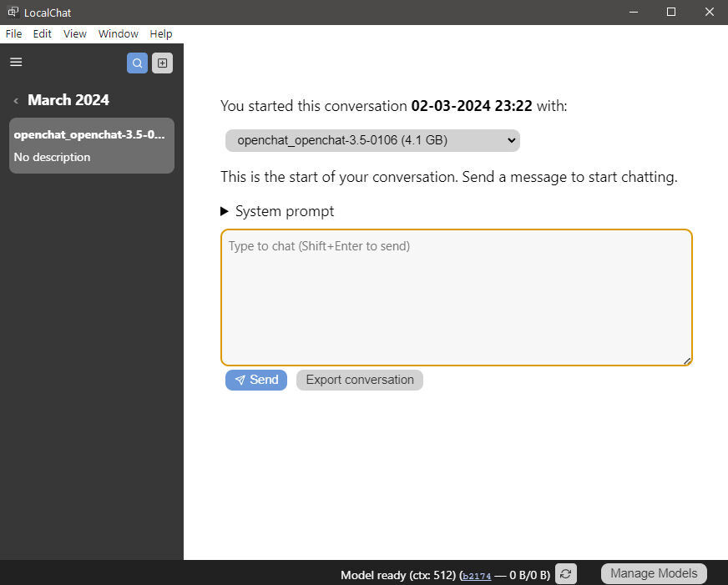Image resolution: width=728 pixels, height=585 pixels.
Task: Open the Help menu
Action: (161, 33)
